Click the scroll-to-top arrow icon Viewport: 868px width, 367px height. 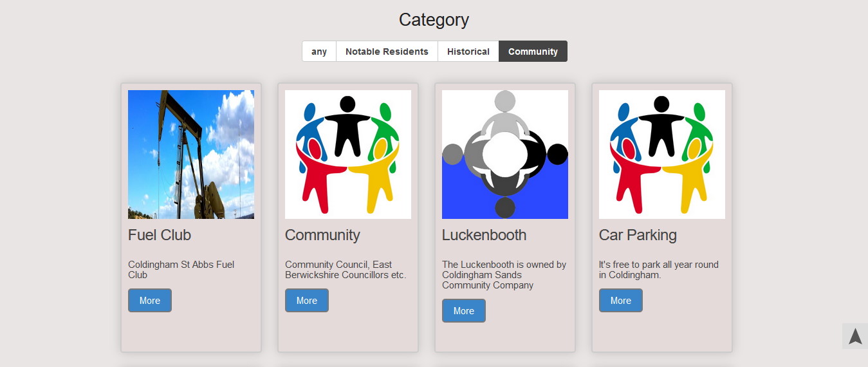(854, 336)
